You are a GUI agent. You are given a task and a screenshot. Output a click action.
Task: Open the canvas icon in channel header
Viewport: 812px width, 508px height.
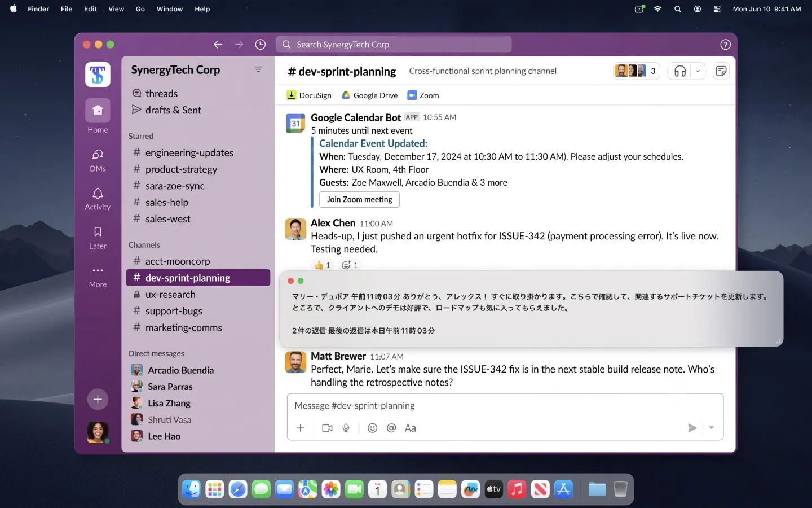point(721,71)
